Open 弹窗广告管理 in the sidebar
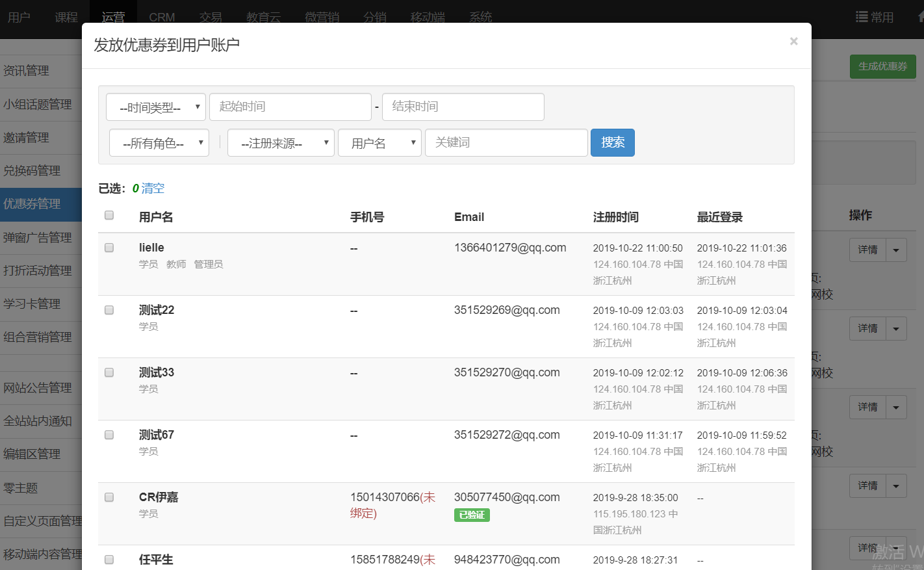 click(38, 237)
